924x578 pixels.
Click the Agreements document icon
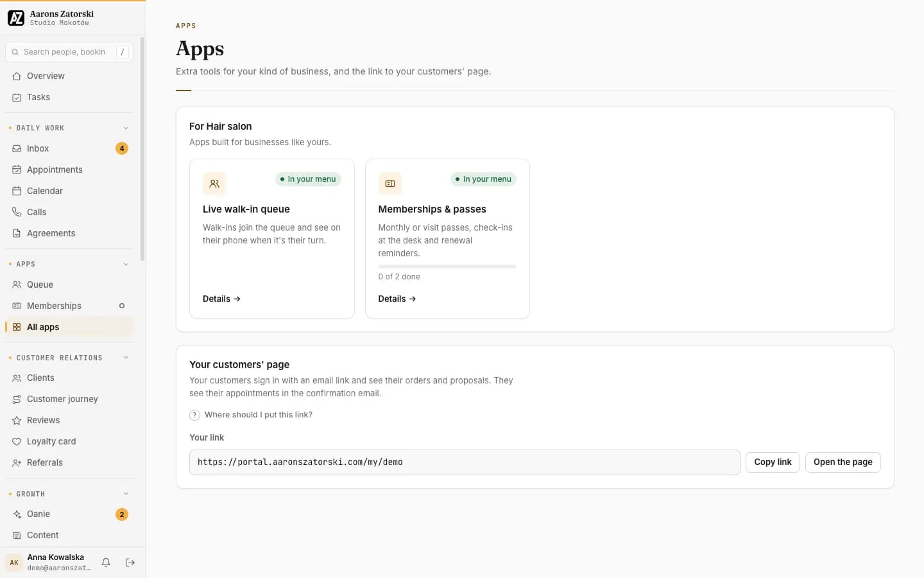pos(17,234)
